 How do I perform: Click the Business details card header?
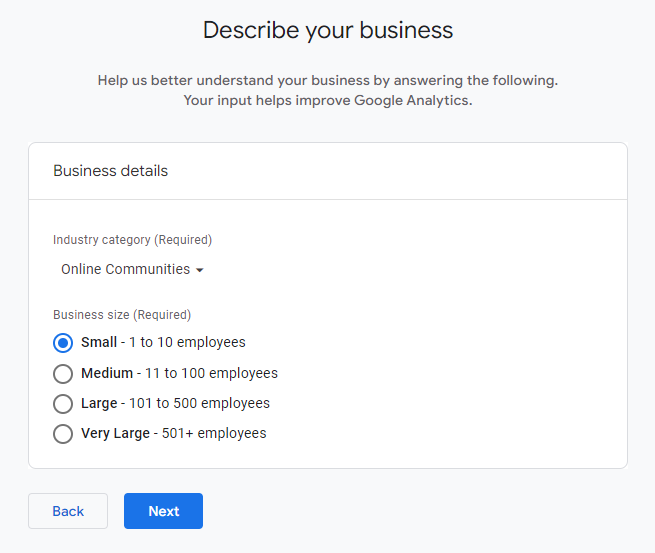(111, 171)
